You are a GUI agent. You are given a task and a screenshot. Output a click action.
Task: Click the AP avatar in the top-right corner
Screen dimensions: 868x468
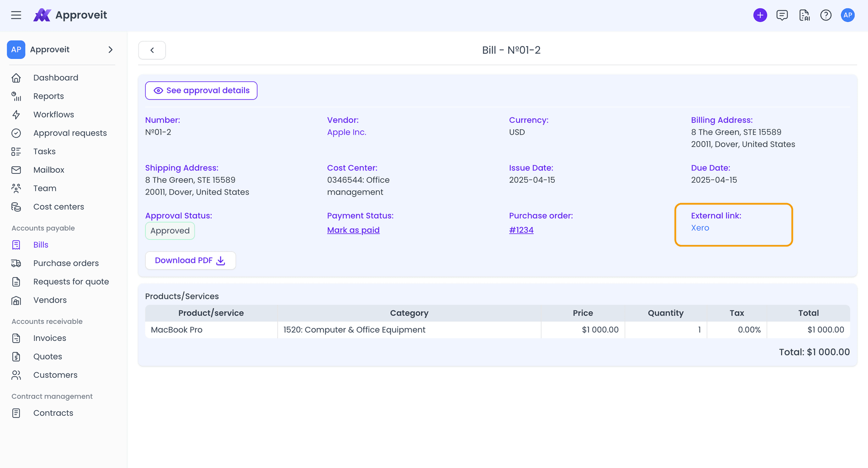(x=848, y=15)
